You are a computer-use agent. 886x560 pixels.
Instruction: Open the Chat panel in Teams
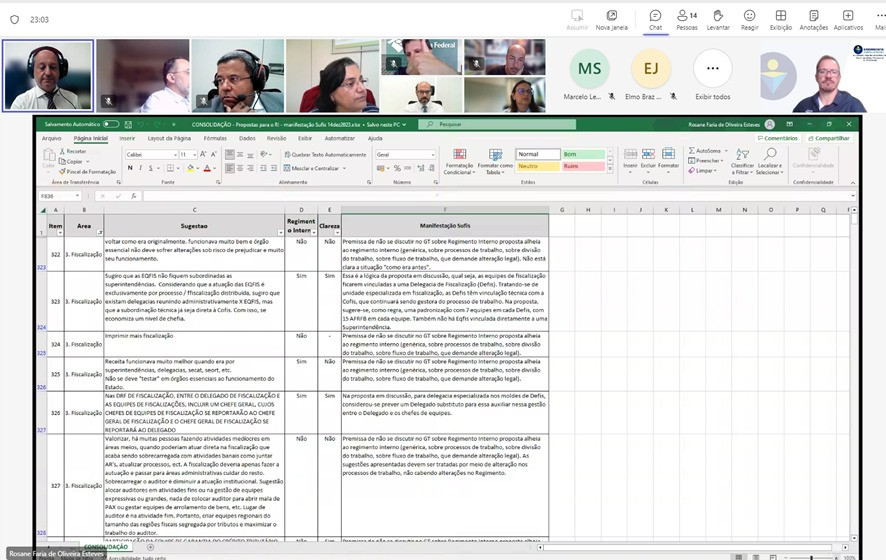655,19
